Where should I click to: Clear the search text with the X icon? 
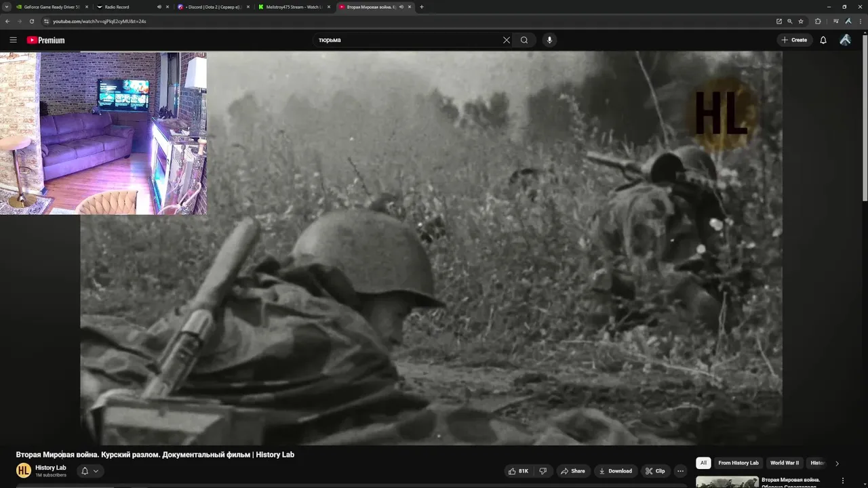point(506,40)
